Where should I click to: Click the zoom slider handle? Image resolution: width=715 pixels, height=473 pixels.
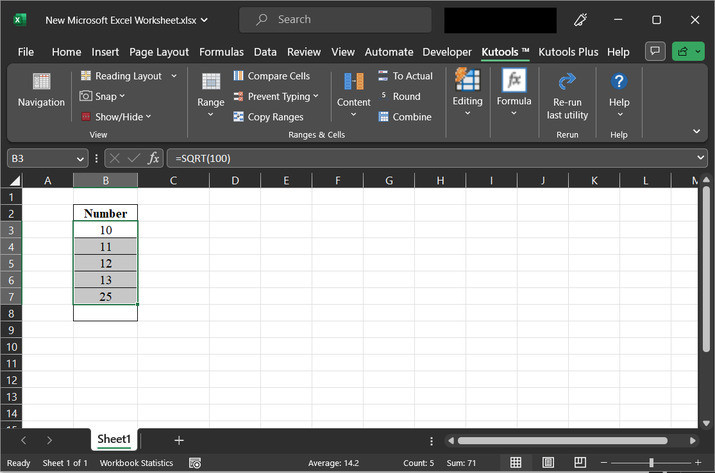pyautogui.click(x=651, y=463)
